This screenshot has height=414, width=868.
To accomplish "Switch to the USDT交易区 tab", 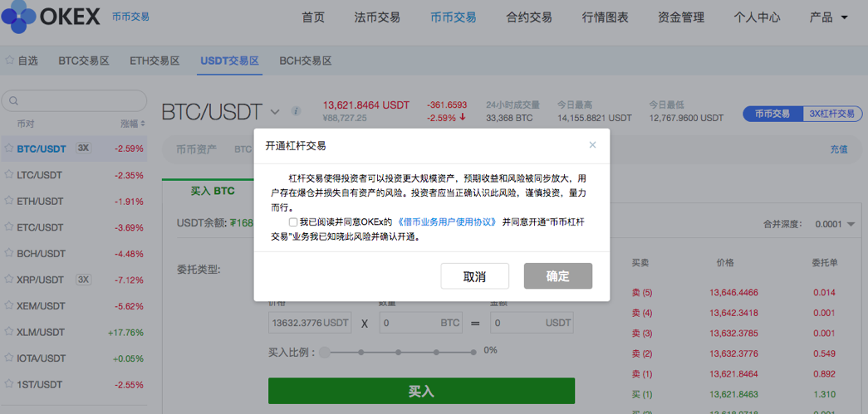I will point(230,61).
